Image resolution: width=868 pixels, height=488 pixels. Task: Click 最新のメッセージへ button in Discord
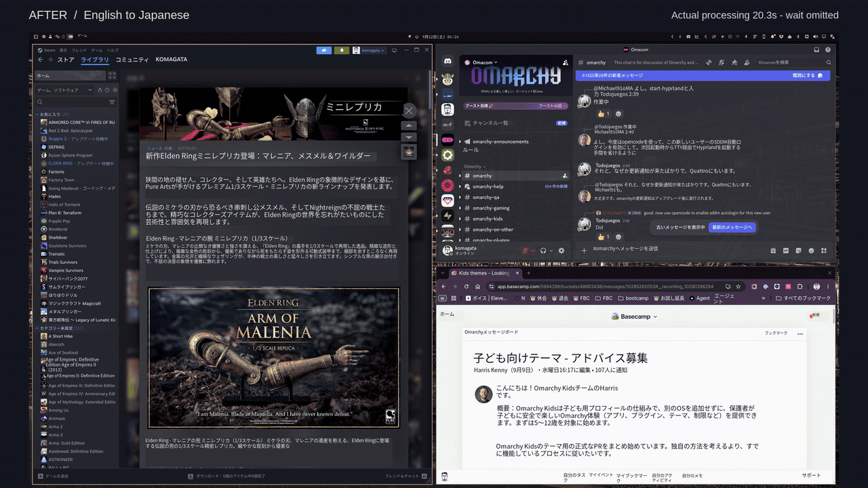[x=732, y=227]
